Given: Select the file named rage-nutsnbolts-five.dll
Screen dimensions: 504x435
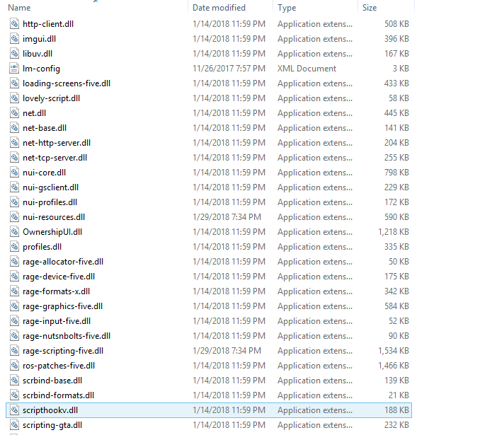Looking at the screenshot, I should 67,336.
